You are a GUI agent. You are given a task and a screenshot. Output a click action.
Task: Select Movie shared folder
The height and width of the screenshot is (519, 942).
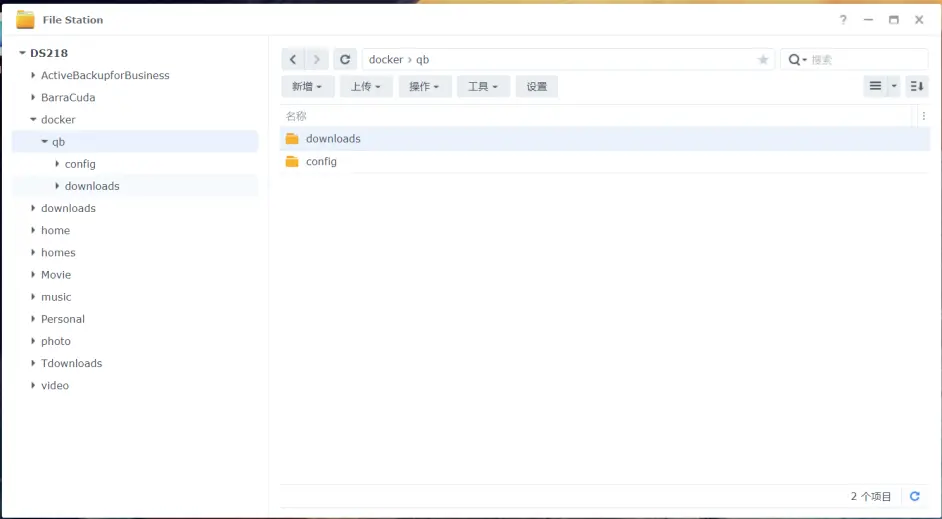56,275
